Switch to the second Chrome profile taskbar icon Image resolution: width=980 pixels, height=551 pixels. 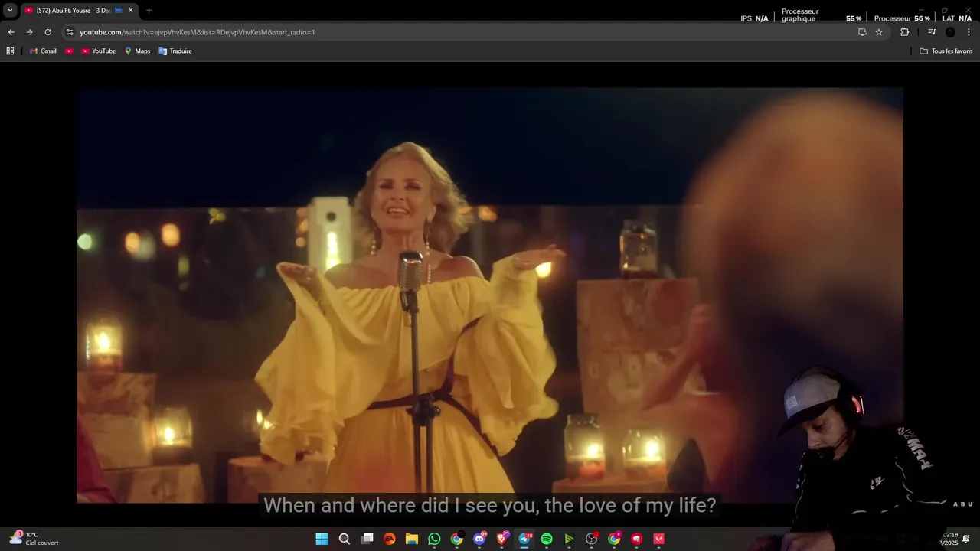614,539
